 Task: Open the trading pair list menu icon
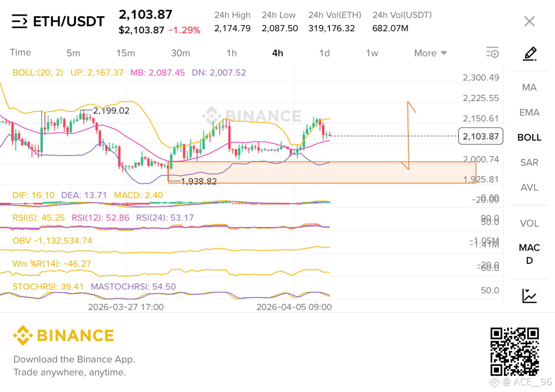(20, 21)
